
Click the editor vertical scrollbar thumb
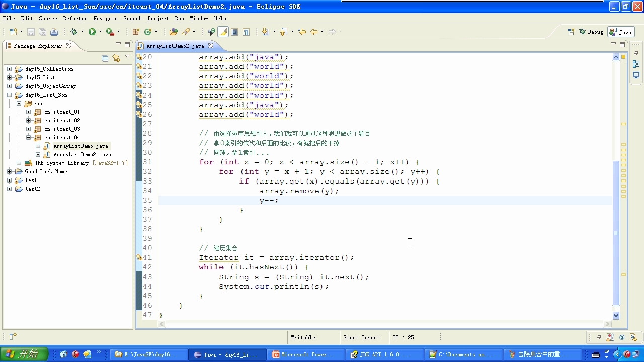tap(616, 233)
